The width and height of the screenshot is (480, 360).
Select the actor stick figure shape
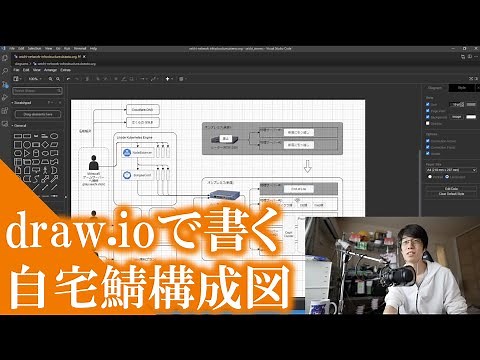click(45, 170)
